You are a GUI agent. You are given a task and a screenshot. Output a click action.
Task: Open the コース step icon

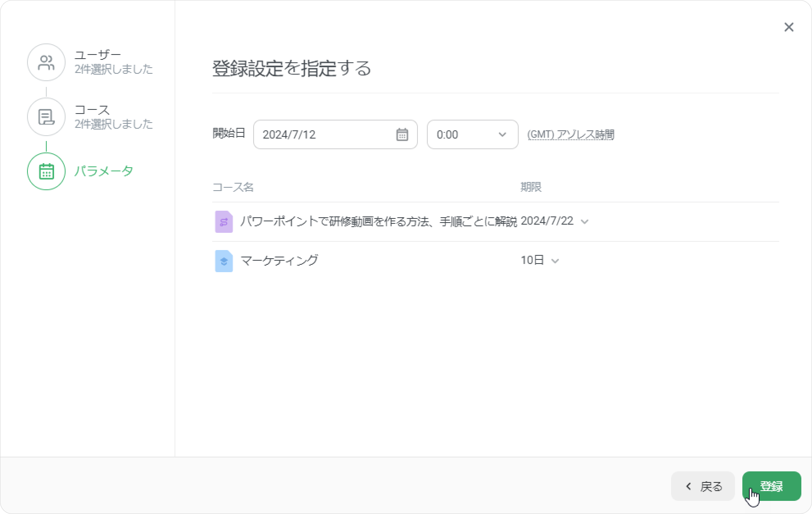(46, 117)
